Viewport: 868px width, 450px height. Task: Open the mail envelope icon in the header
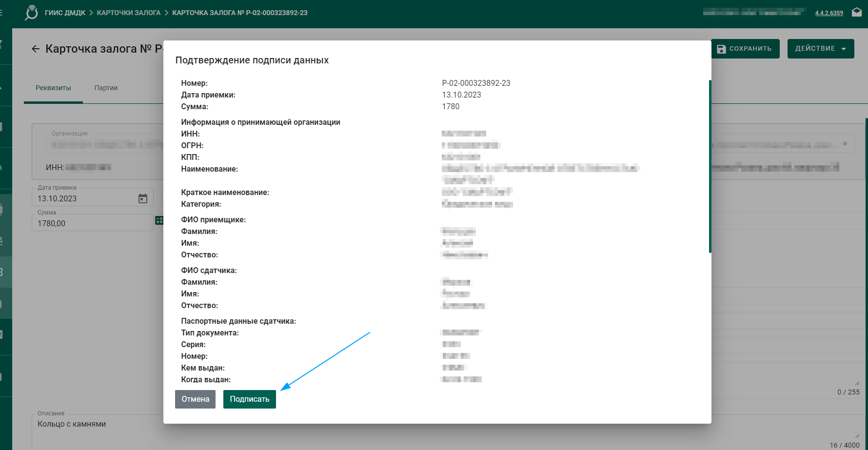click(857, 13)
